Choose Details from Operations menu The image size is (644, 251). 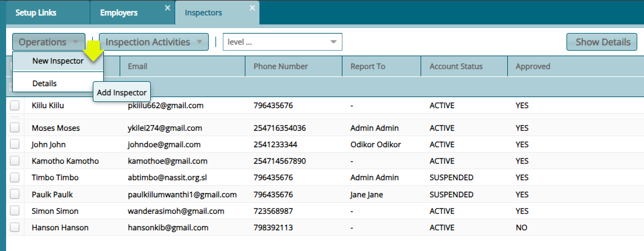click(x=45, y=83)
